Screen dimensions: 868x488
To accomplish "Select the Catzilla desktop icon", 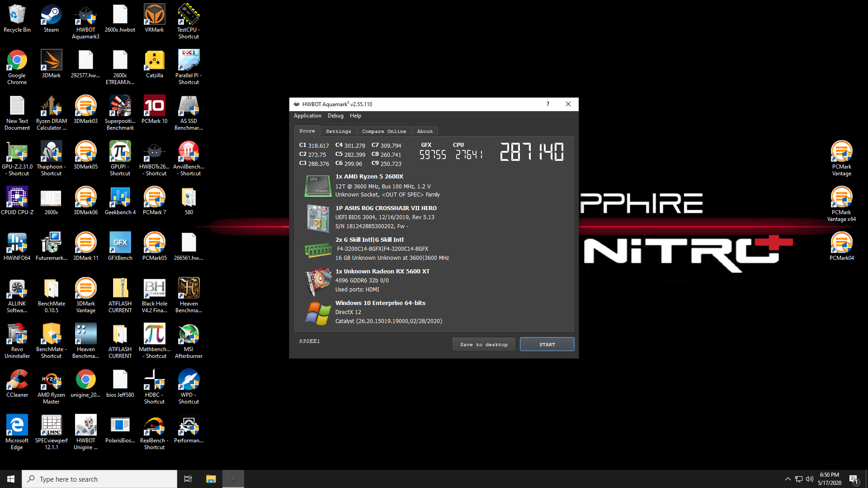I will [x=155, y=64].
